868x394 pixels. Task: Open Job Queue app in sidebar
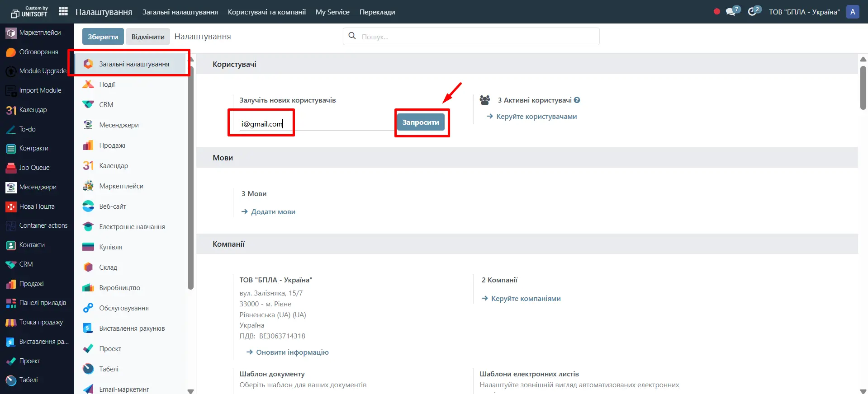pos(34,168)
